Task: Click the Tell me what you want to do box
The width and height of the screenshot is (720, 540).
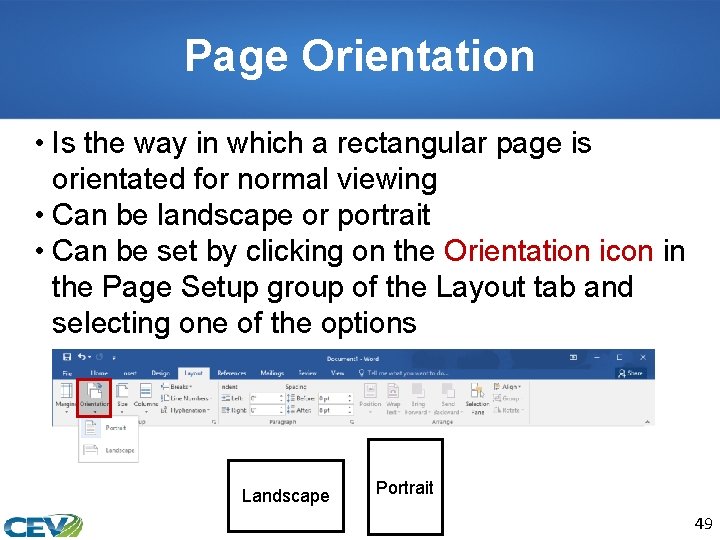Action: pyautogui.click(x=403, y=373)
